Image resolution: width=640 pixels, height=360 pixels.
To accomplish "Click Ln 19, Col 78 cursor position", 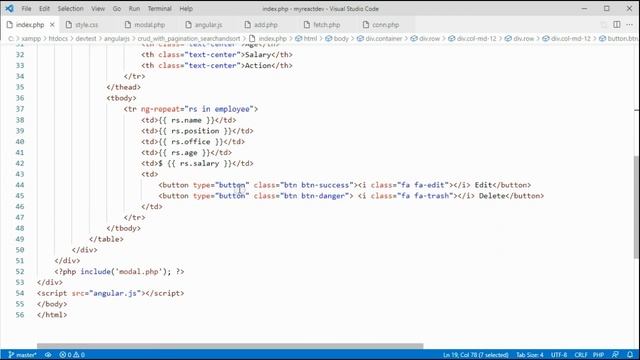I will [476, 355].
